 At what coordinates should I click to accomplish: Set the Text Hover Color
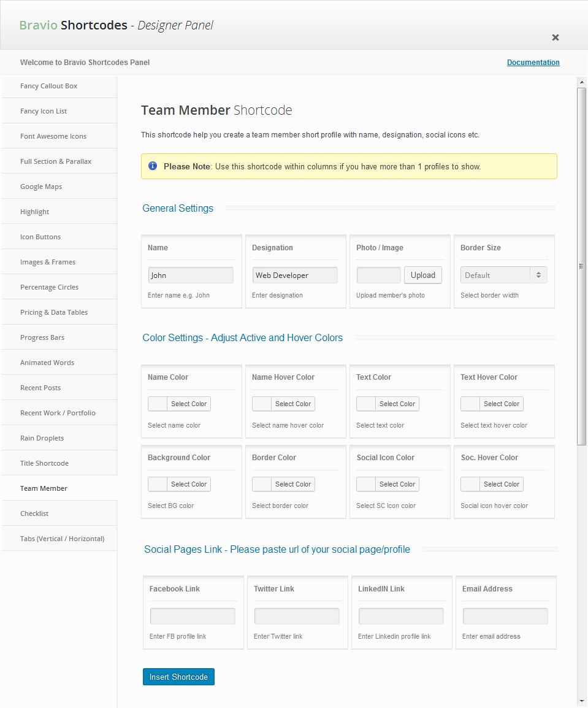click(x=492, y=404)
